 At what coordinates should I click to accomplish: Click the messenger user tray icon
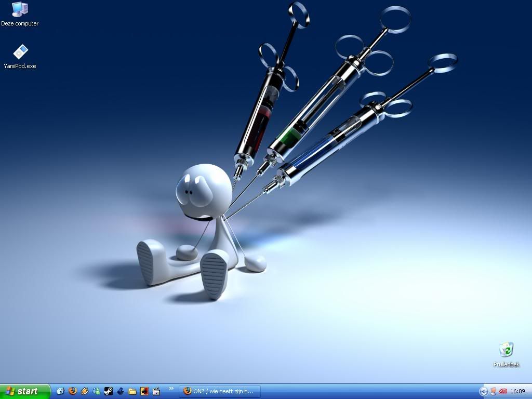tap(494, 391)
